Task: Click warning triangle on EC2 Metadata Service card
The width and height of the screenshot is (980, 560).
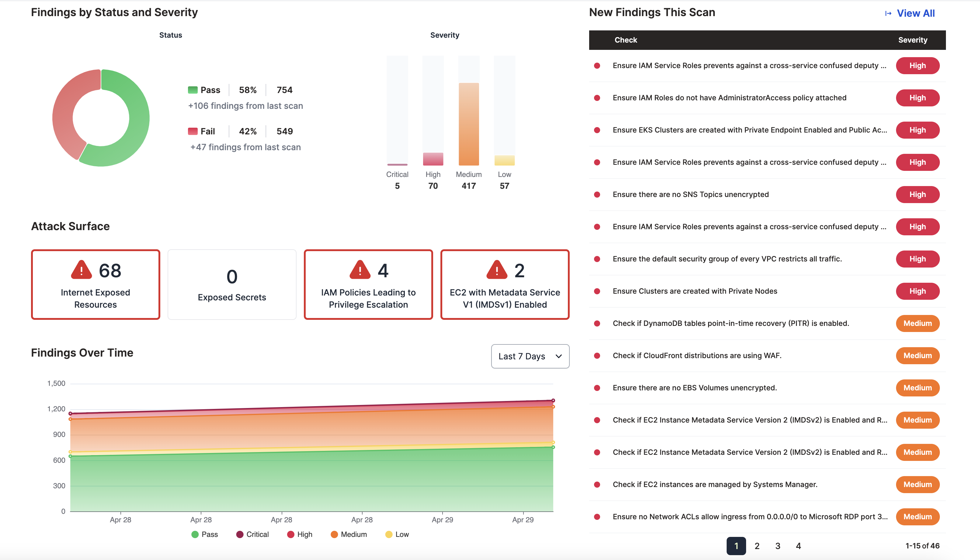Action: 496,270
